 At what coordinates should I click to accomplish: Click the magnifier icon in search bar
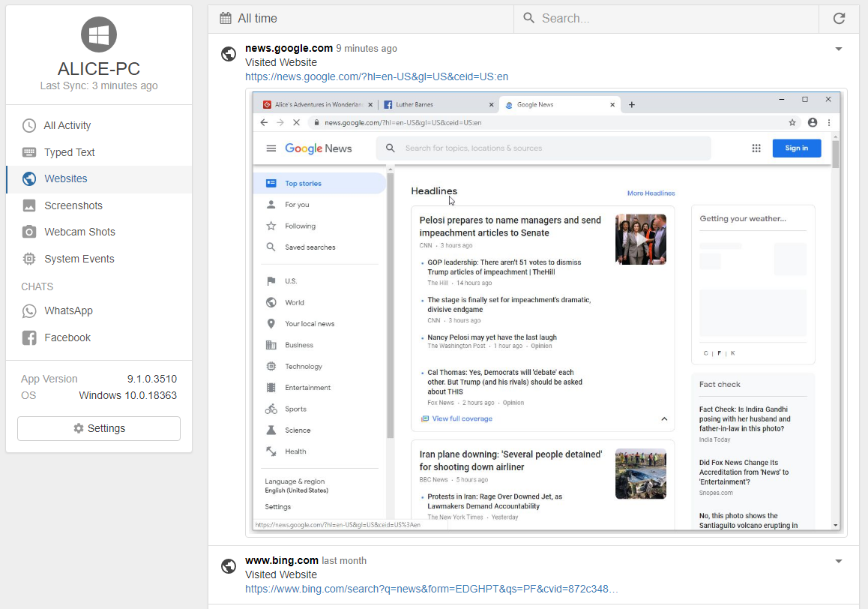(x=528, y=18)
